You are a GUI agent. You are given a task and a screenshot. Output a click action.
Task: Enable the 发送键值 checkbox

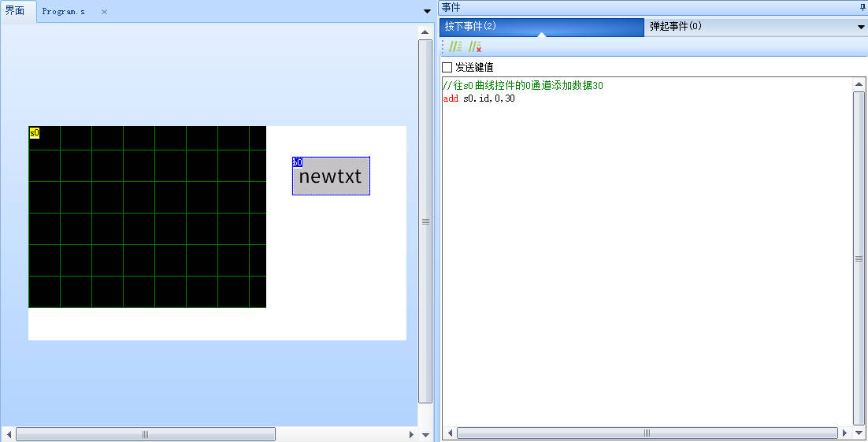[x=447, y=68]
